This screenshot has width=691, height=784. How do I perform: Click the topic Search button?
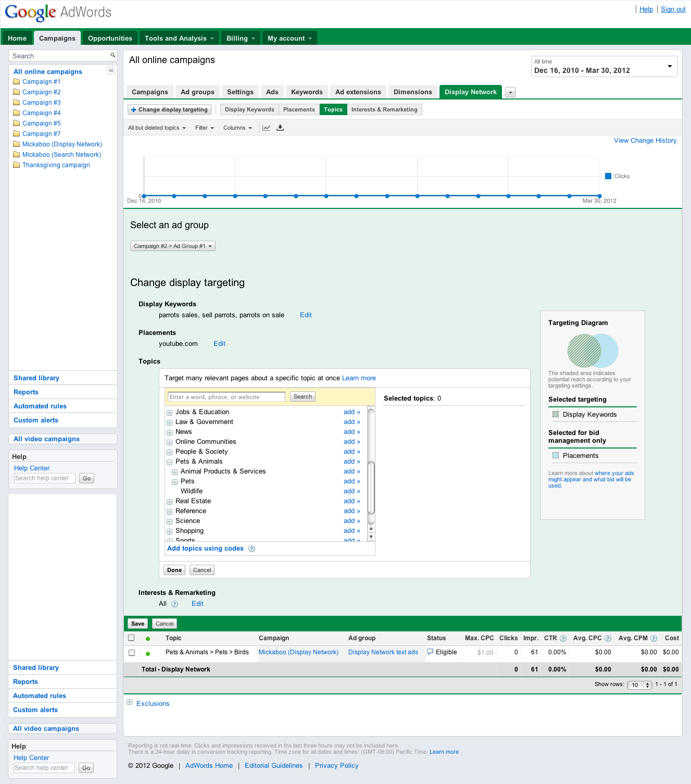click(303, 397)
